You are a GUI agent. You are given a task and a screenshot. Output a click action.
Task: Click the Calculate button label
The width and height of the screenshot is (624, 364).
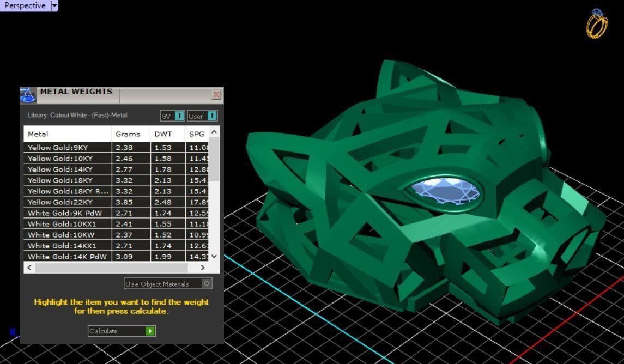(104, 331)
